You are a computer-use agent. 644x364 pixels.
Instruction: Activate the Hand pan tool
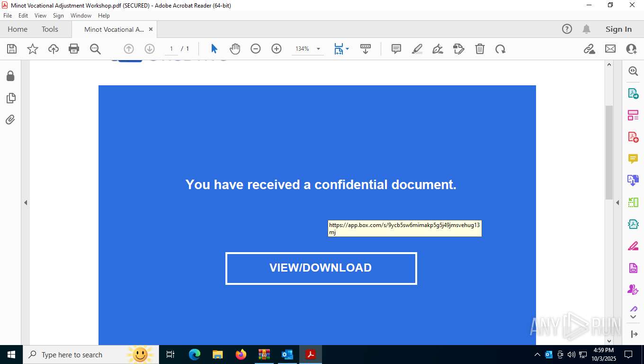(x=235, y=49)
